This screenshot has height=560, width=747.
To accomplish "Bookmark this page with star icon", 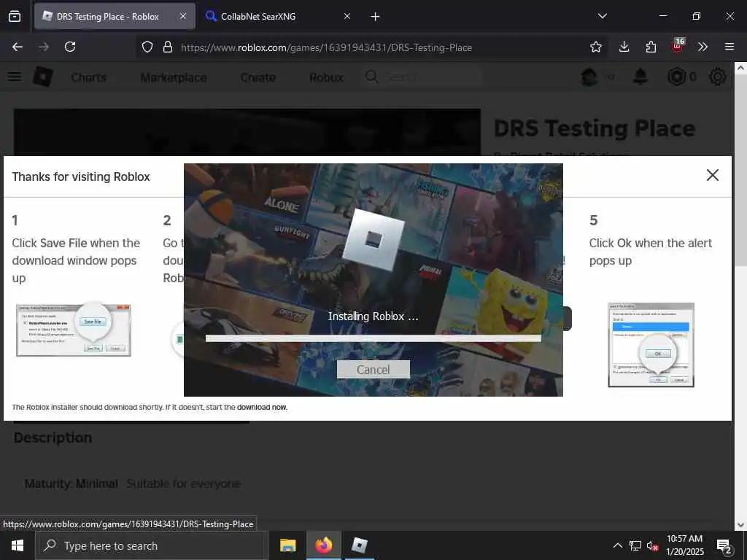I will 595,47.
